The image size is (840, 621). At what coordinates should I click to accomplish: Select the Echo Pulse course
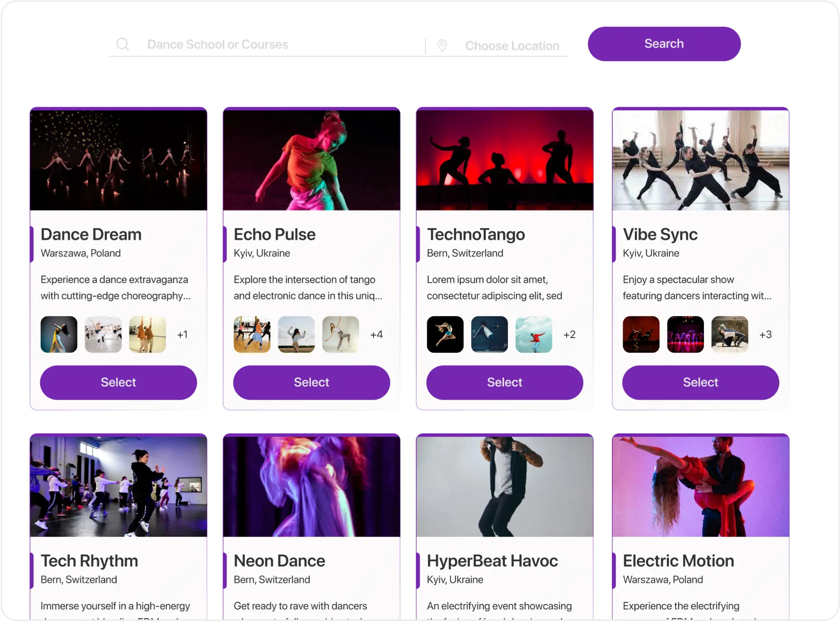311,382
